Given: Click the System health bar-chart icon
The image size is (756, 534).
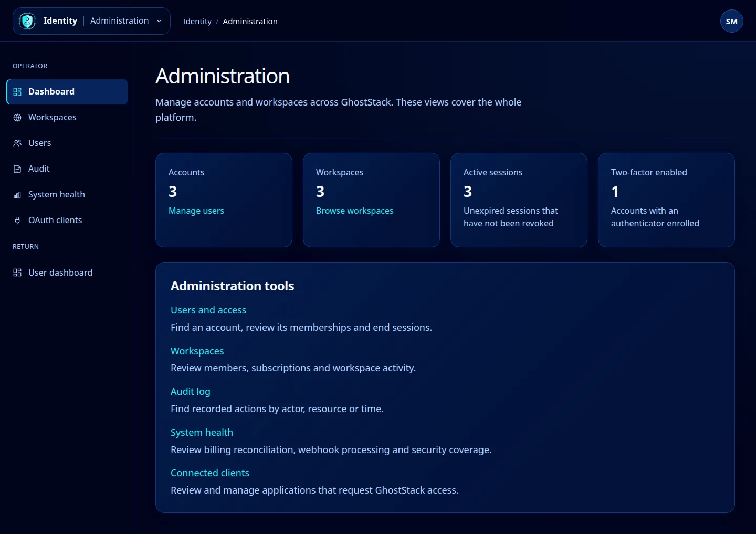Looking at the screenshot, I should click(17, 195).
